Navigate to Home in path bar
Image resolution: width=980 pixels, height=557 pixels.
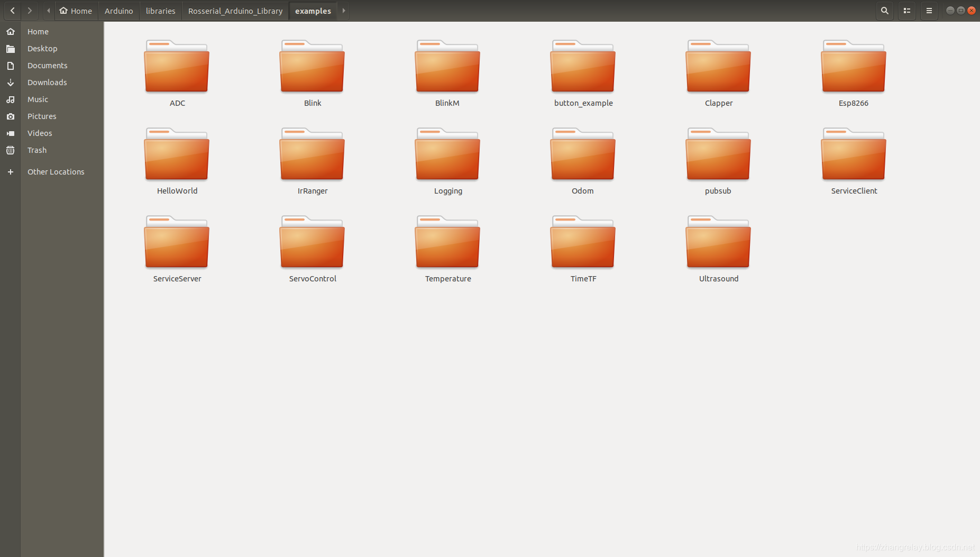tap(76, 11)
